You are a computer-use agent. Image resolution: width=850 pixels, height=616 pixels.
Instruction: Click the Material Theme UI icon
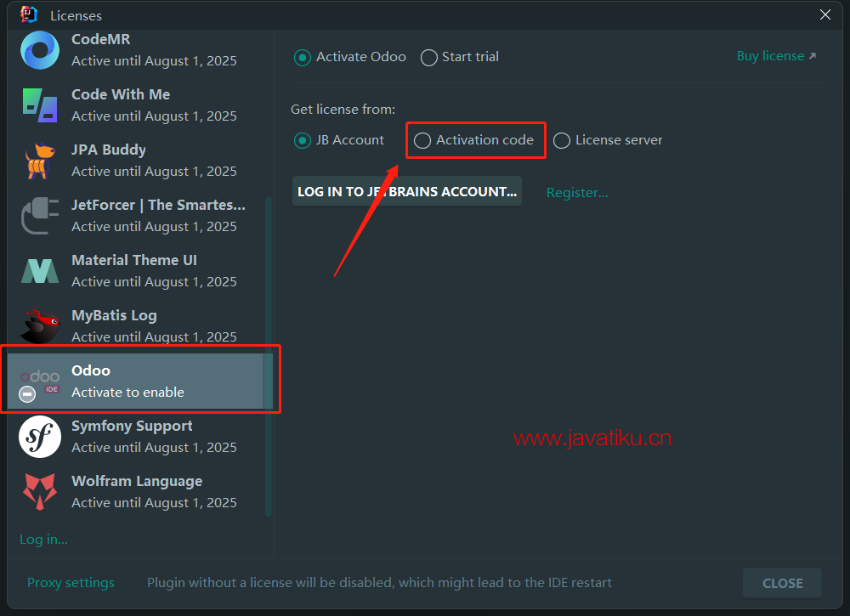[40, 271]
